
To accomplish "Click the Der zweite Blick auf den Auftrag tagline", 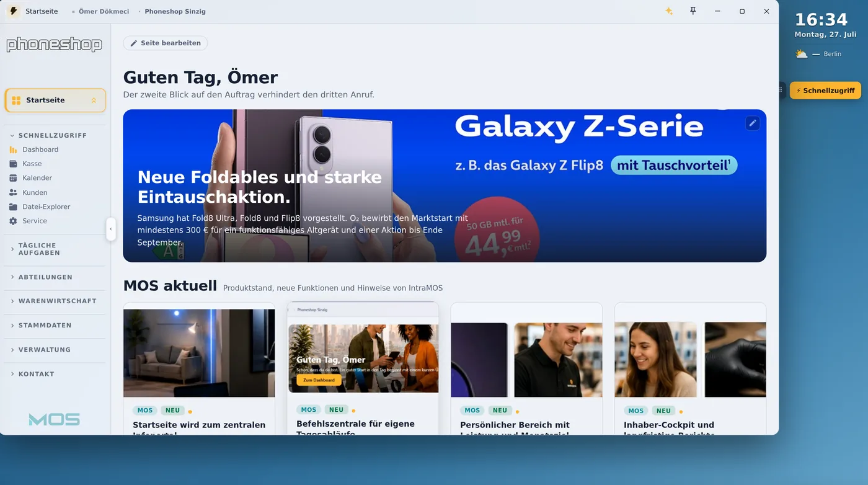I will (249, 95).
